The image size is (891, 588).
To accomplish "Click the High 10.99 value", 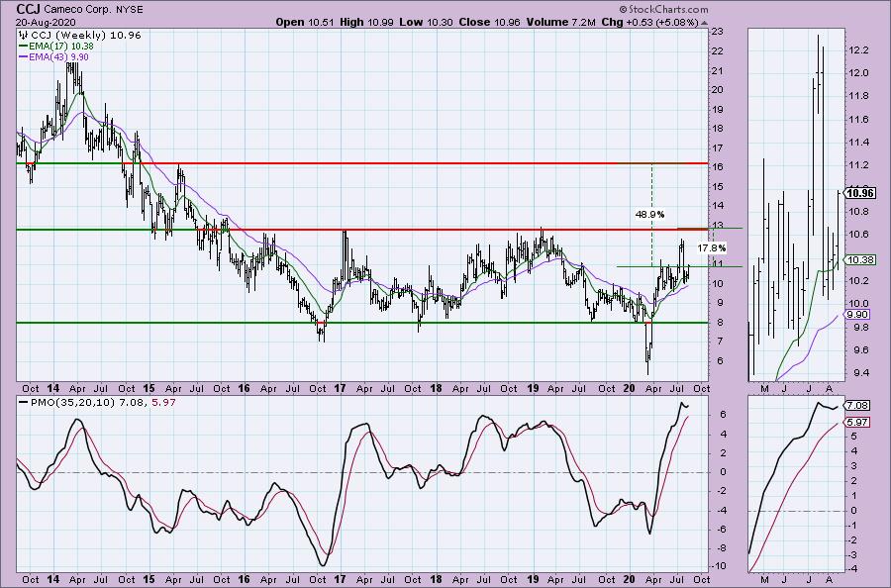I will point(364,22).
